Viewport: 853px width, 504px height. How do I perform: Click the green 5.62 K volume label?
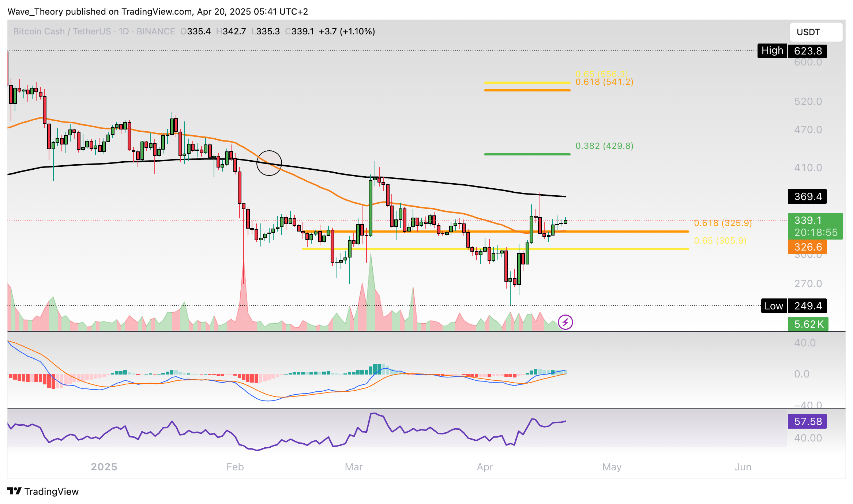tap(808, 324)
